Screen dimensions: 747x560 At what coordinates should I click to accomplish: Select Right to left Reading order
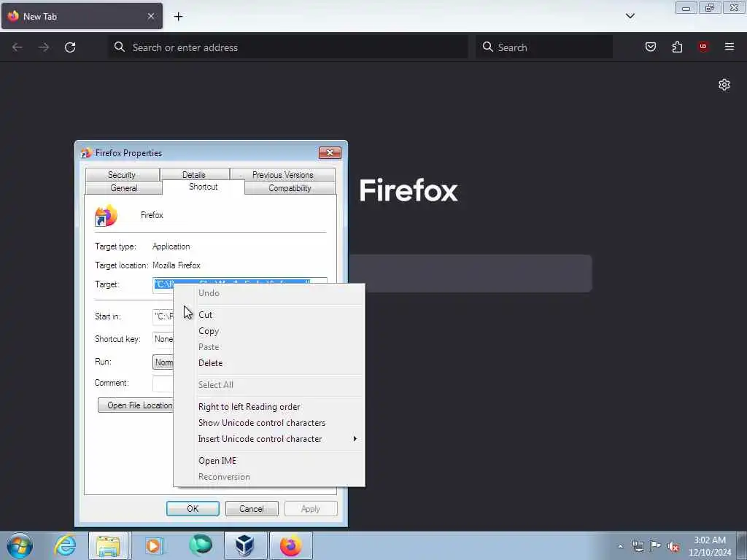click(x=269, y=407)
